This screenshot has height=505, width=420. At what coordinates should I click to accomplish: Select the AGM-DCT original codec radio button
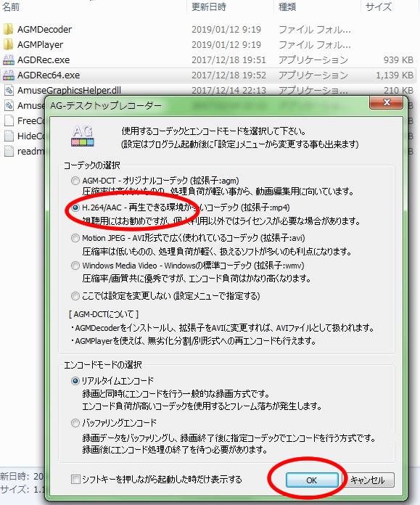(75, 181)
